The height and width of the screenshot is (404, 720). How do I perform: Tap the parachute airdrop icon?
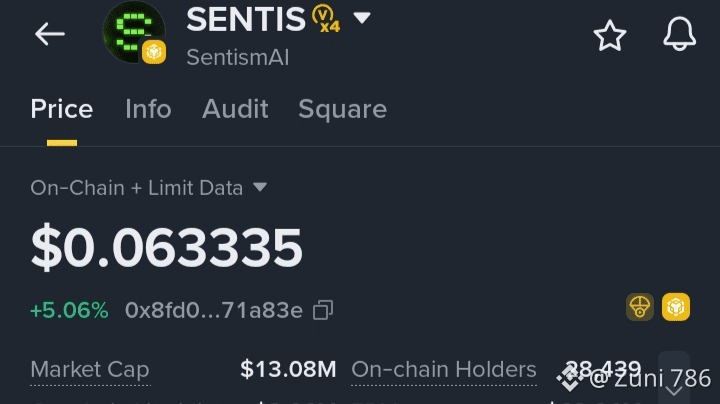640,307
